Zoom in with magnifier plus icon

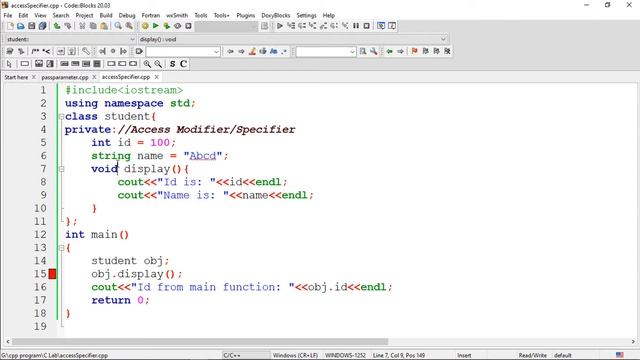tap(147, 64)
